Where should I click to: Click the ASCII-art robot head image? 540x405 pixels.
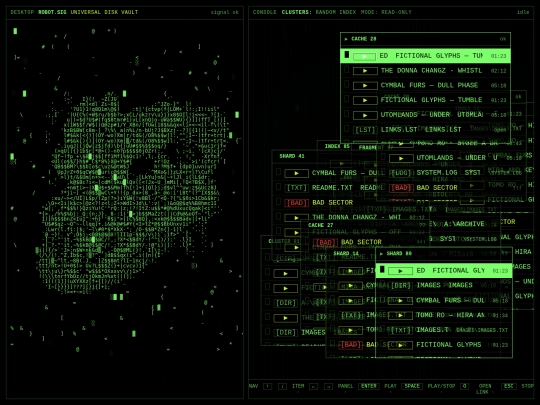(x=134, y=193)
